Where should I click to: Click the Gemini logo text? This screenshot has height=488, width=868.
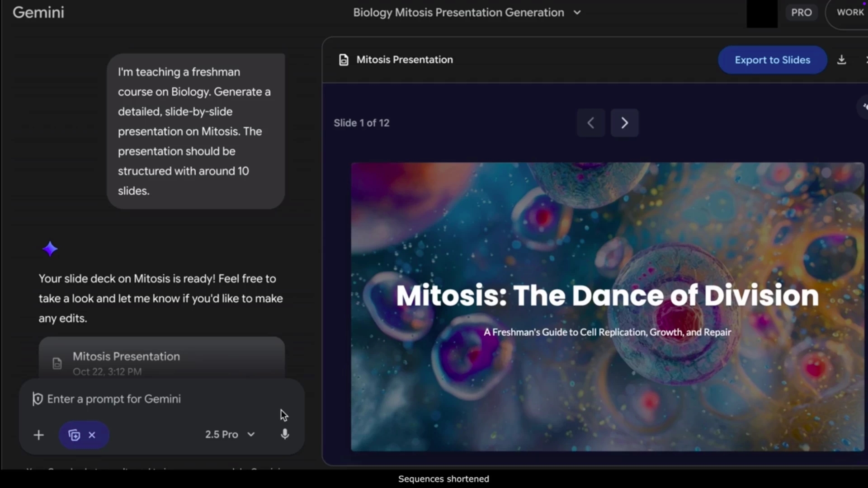(x=38, y=13)
